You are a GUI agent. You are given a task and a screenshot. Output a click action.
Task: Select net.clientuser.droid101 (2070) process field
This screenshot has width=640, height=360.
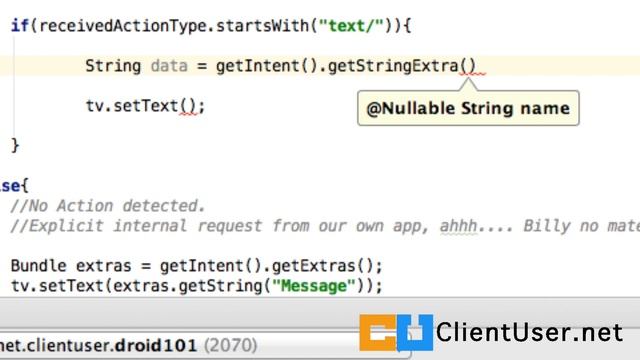tap(205, 345)
